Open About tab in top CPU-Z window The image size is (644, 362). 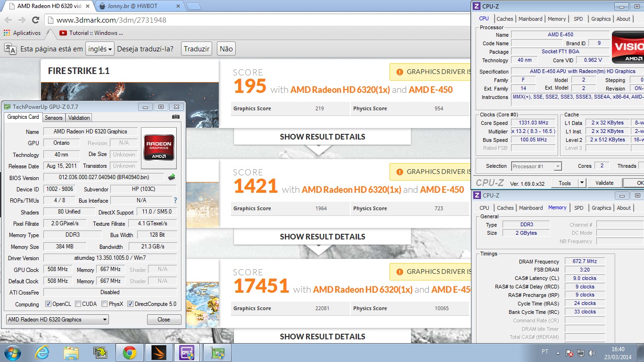(623, 19)
